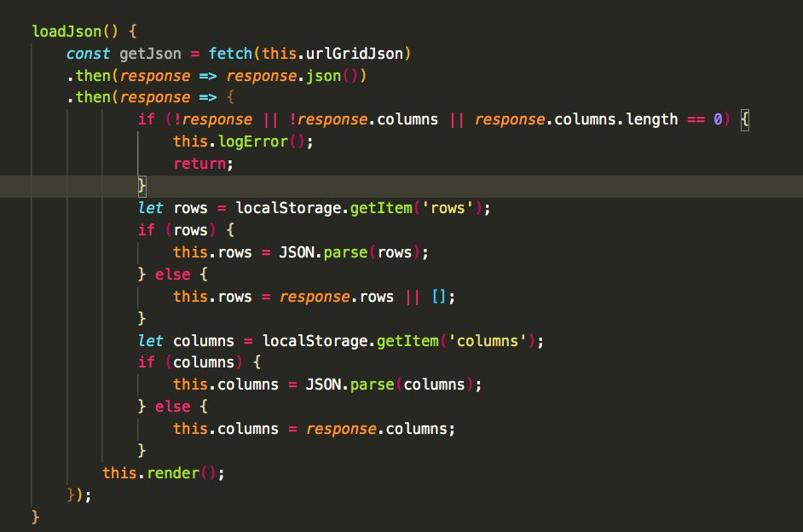Click 'else' above this.columns = response.columns
The width and height of the screenshot is (803, 532).
(172, 407)
